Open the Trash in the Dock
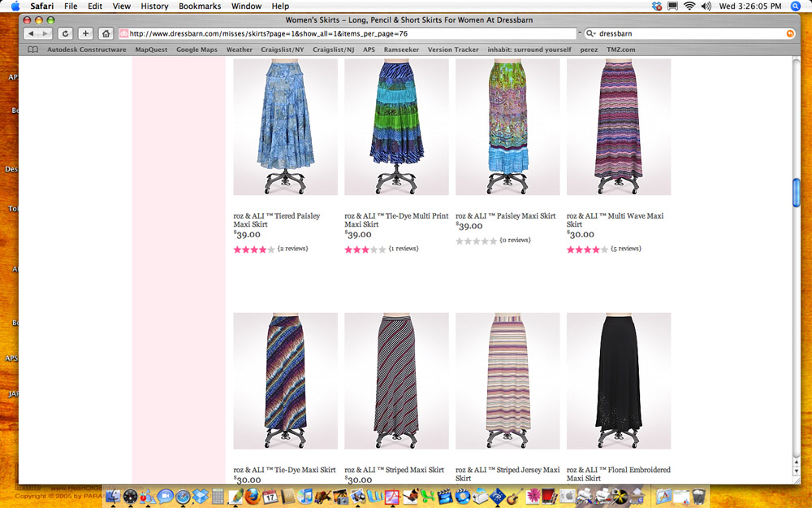812x508 pixels. click(698, 496)
